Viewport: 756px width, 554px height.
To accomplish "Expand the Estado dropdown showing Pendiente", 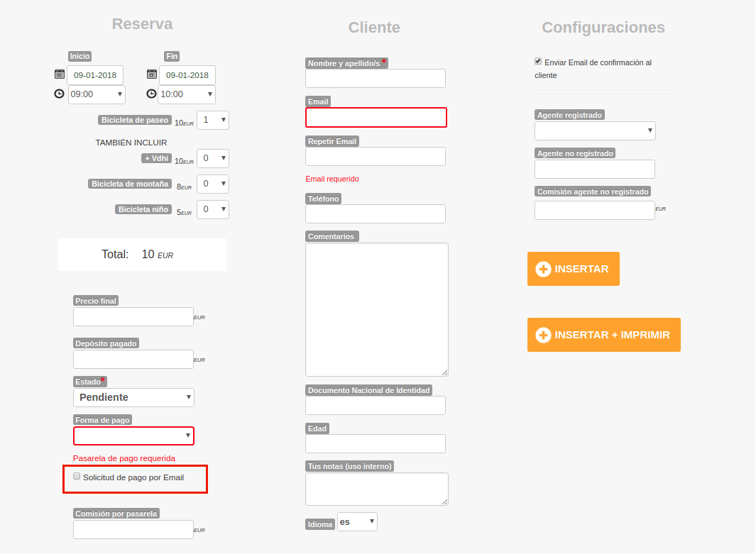I will point(133,397).
